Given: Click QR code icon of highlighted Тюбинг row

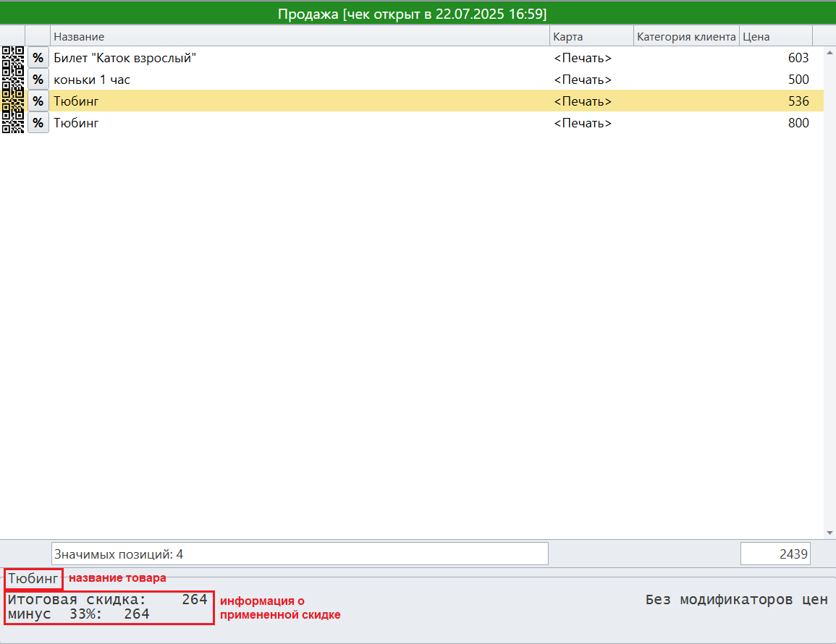Looking at the screenshot, I should (13, 101).
